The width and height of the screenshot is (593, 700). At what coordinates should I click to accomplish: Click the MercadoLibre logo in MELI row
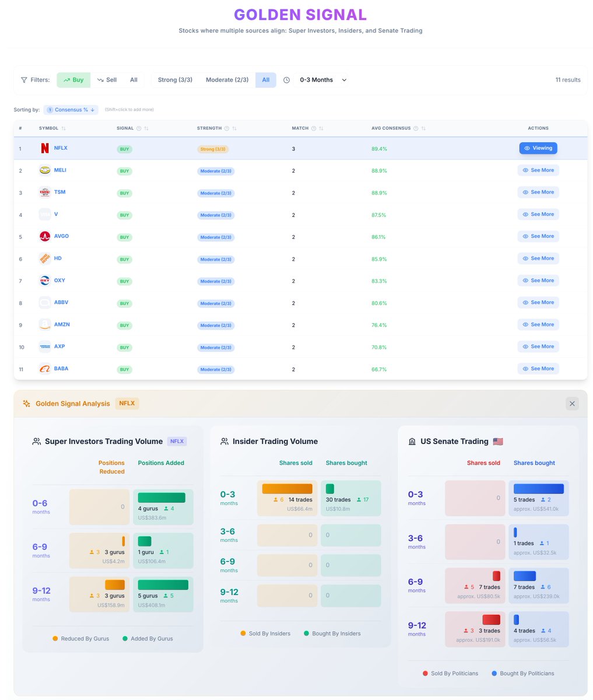[45, 170]
